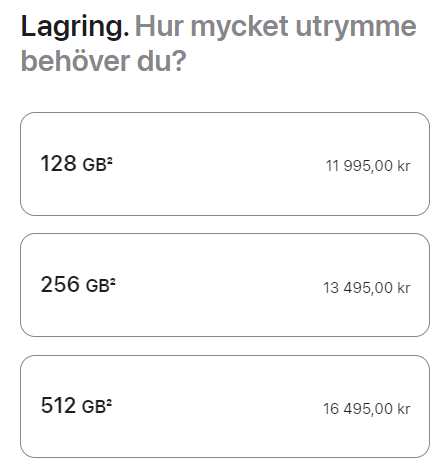Click the 512 capacity number
The width and height of the screenshot is (448, 476).
coord(58,405)
